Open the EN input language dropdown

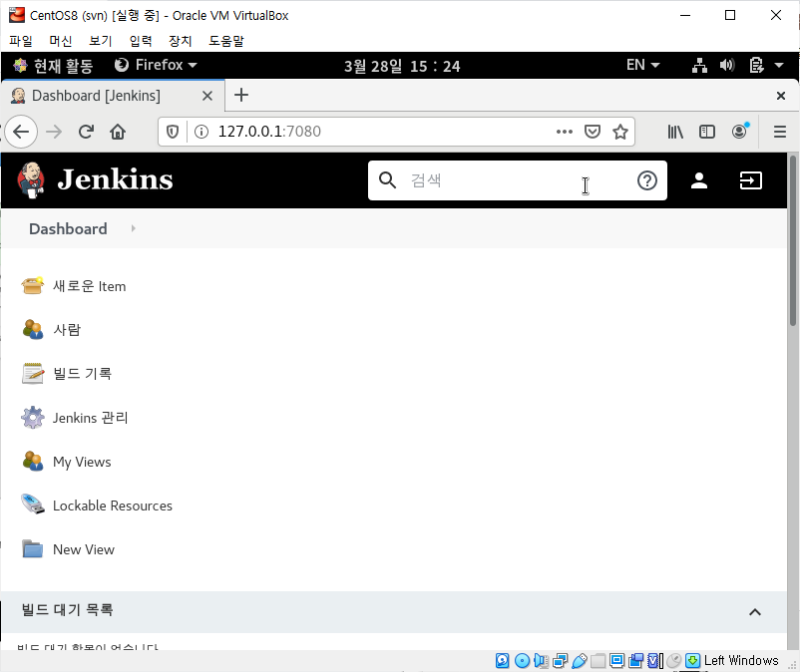click(x=642, y=65)
